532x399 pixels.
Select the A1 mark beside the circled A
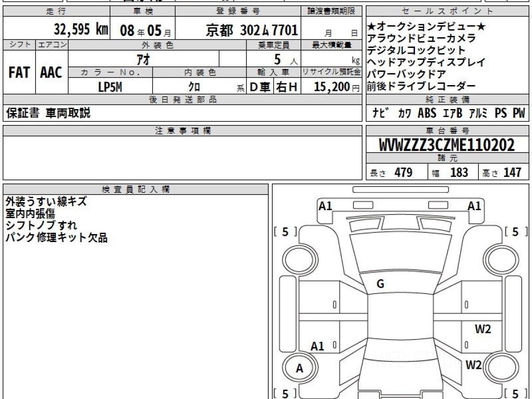pos(317,346)
